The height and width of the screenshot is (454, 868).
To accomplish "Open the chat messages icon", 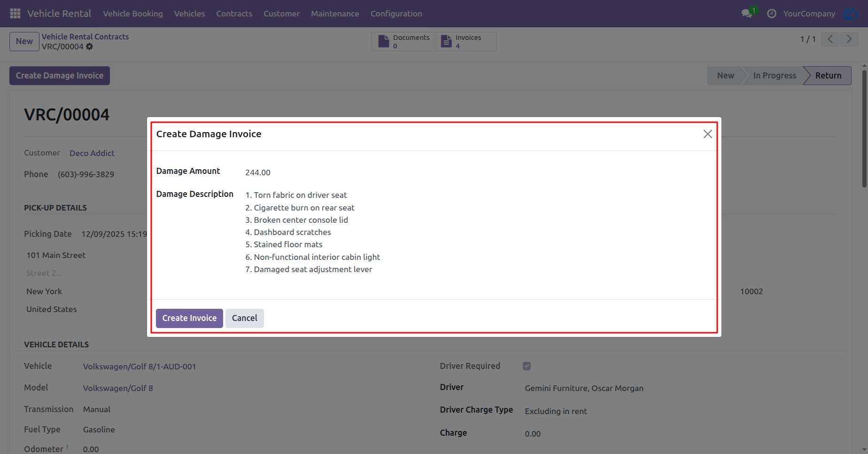I will click(747, 14).
